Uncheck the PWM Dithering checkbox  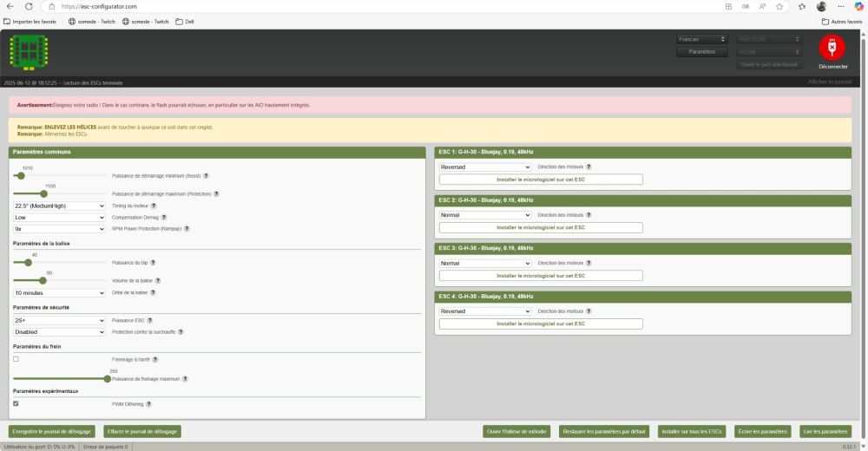tap(16, 403)
